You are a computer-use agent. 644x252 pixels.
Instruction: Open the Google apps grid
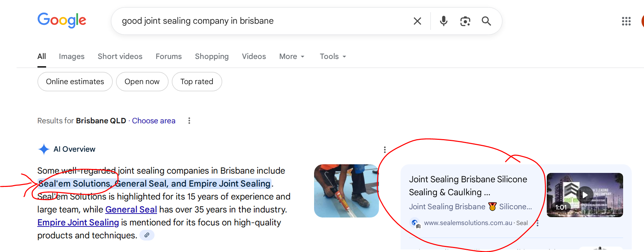coord(626,21)
